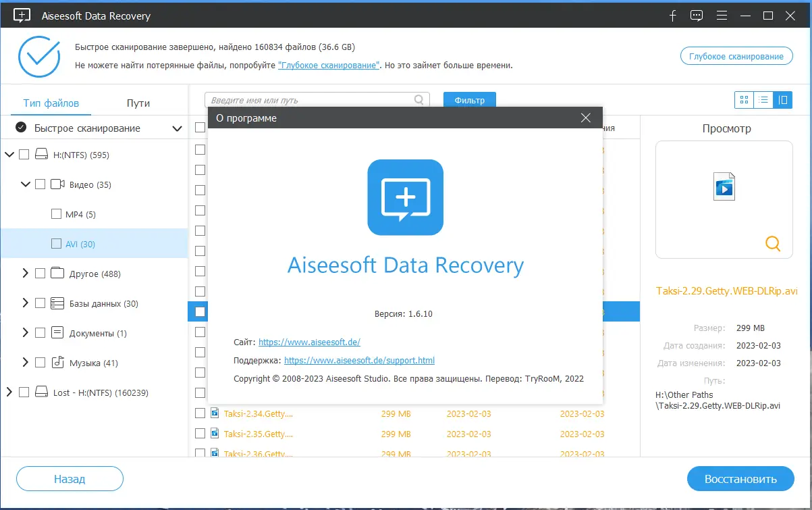Screen dimensions: 812x510
Task: Follow the "Глубокое сканирование" hyperlink in the hint text
Action: click(x=329, y=66)
